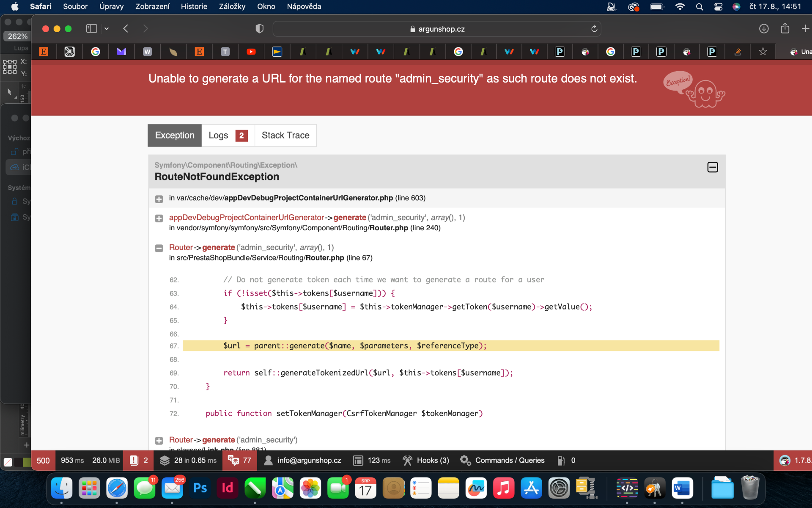Image resolution: width=812 pixels, height=508 pixels.
Task: Open the sidebar dropdown chevron in Safari
Action: tap(107, 28)
